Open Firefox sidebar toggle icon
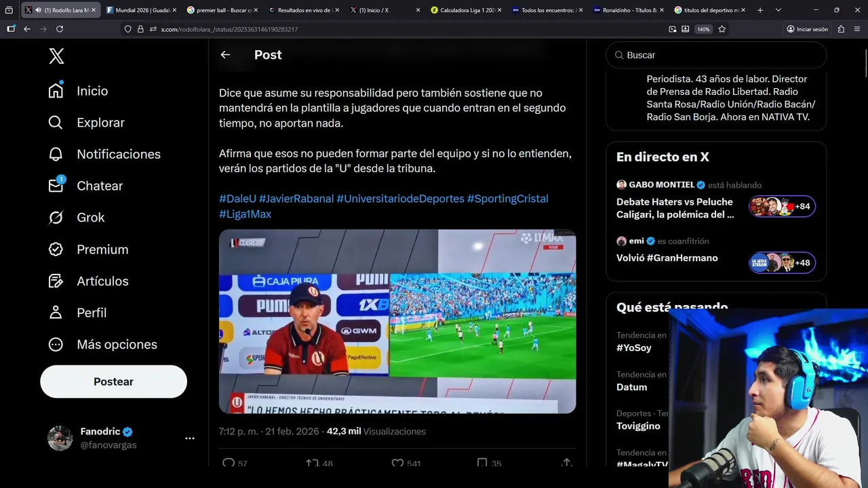This screenshot has width=868, height=488. pyautogui.click(x=11, y=29)
